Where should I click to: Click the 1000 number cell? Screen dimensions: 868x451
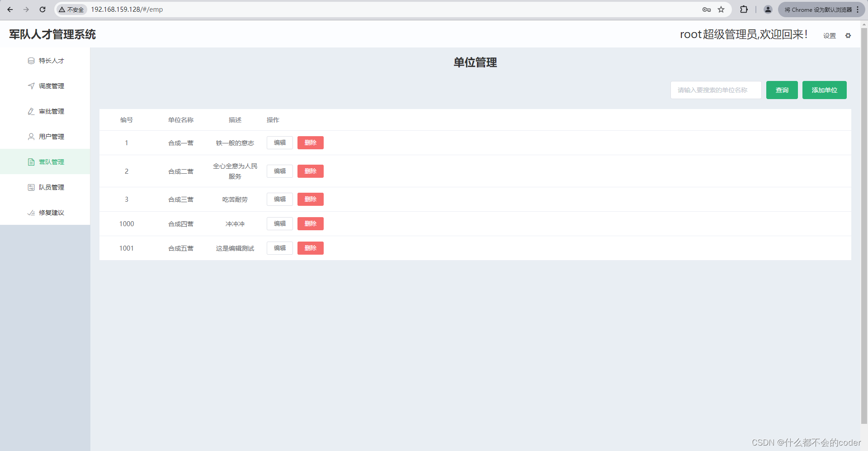[x=127, y=224]
